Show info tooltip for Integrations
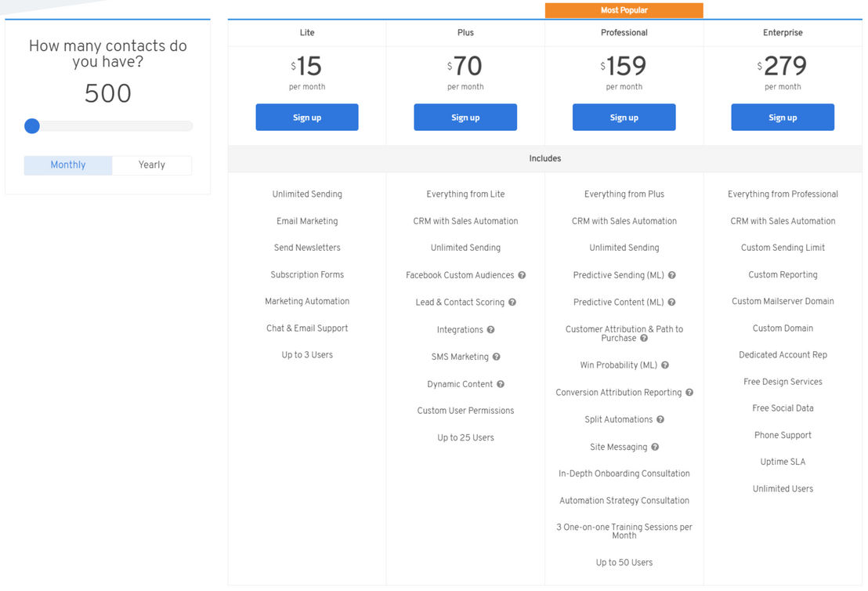This screenshot has width=868, height=591. [491, 330]
